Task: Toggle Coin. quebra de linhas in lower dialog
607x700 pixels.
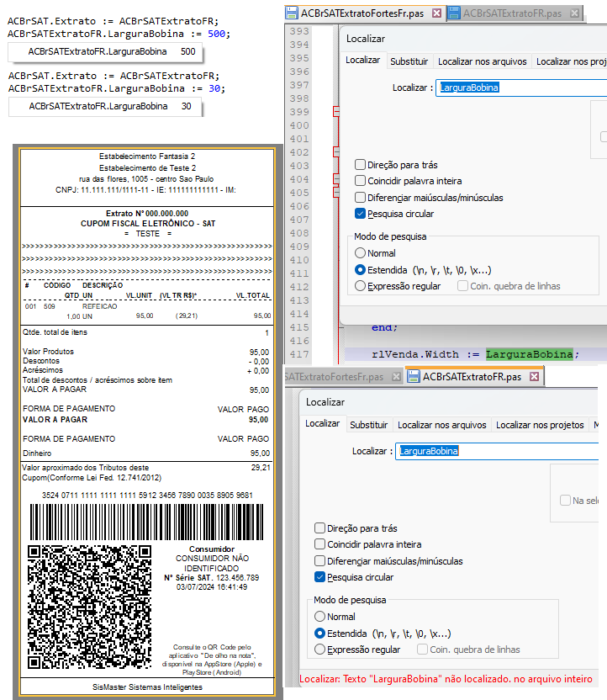Action: tap(422, 650)
